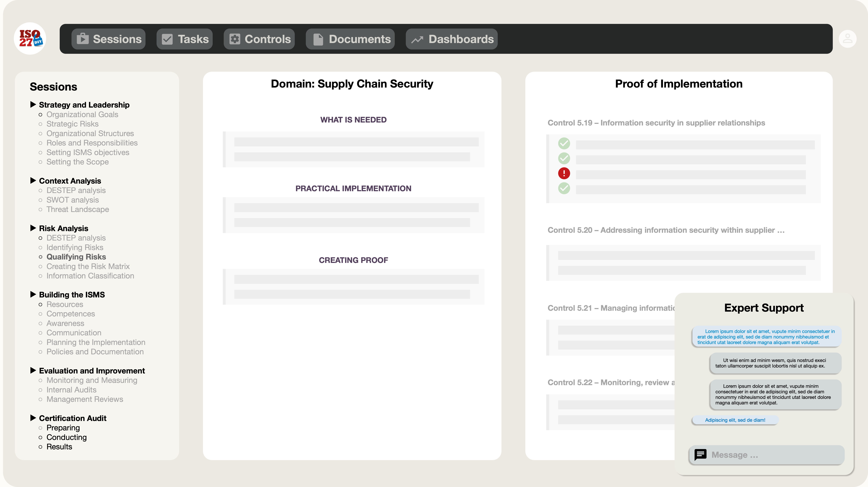Toggle the last green check under Control 5.19
The width and height of the screenshot is (868, 487).
coord(564,188)
